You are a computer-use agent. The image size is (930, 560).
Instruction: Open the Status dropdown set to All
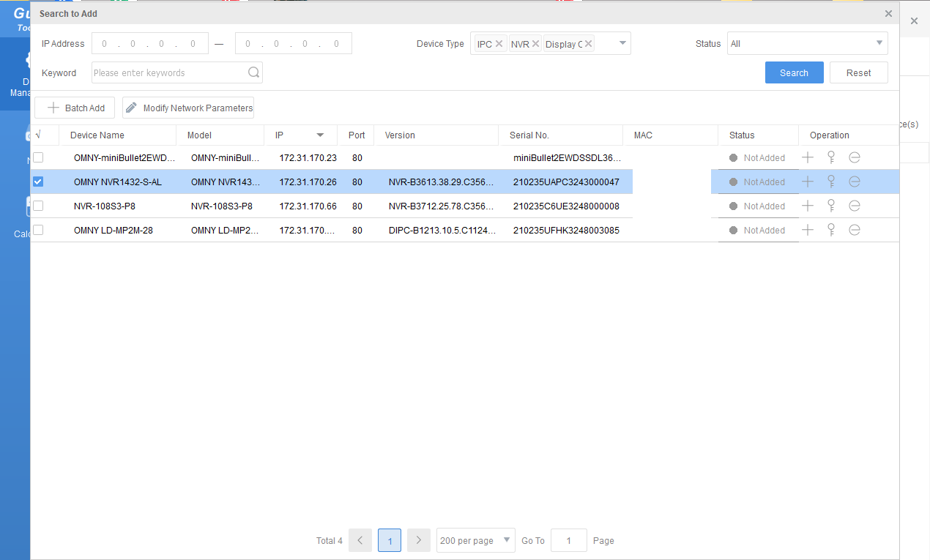tap(807, 43)
